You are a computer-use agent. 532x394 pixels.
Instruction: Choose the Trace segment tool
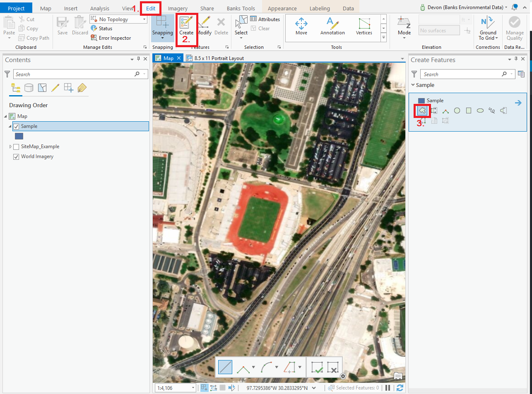tap(290, 367)
